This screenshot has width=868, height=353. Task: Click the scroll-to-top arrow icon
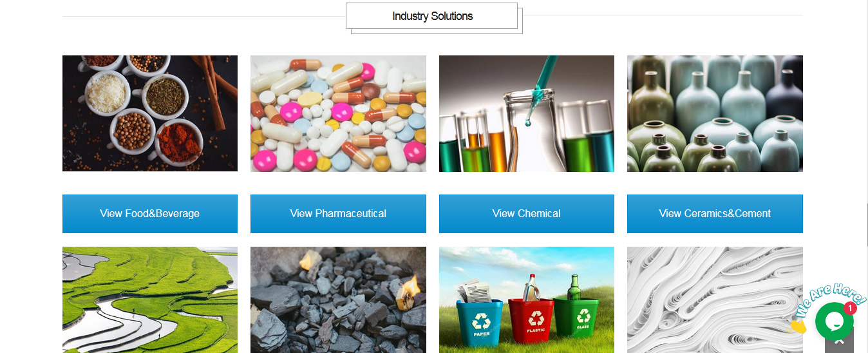(x=839, y=344)
